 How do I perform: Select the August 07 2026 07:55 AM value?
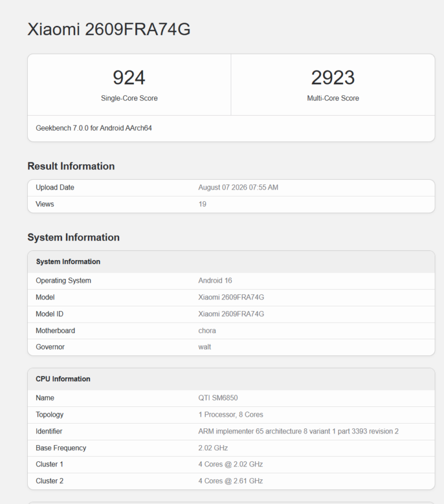[238, 187]
